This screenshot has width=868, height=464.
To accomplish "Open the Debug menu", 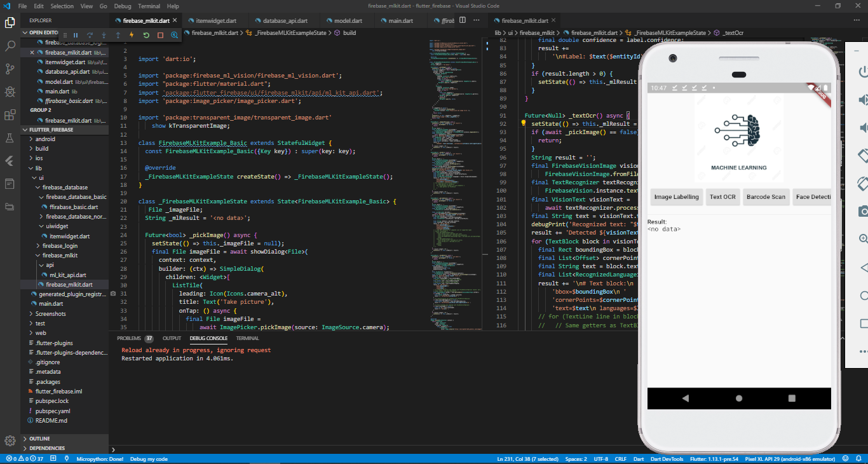I will (x=123, y=6).
